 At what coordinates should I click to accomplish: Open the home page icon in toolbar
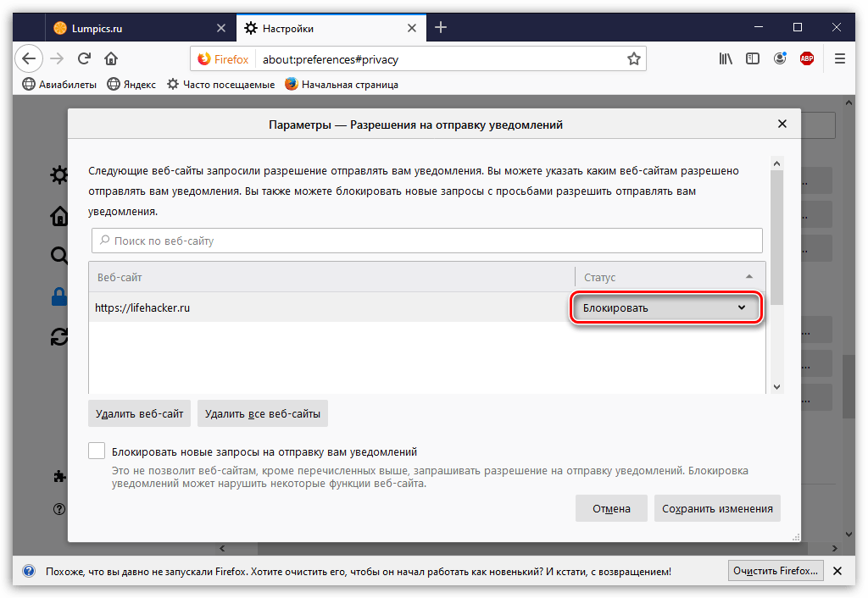[x=111, y=58]
